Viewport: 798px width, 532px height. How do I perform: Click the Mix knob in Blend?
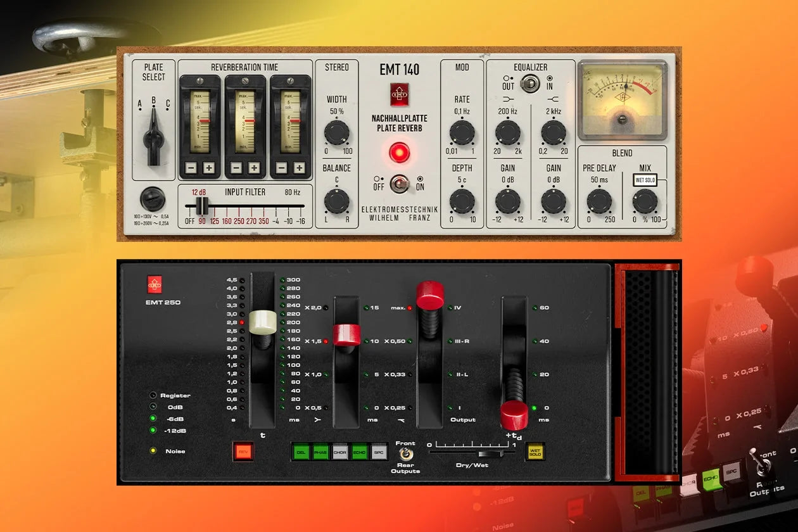pos(645,201)
